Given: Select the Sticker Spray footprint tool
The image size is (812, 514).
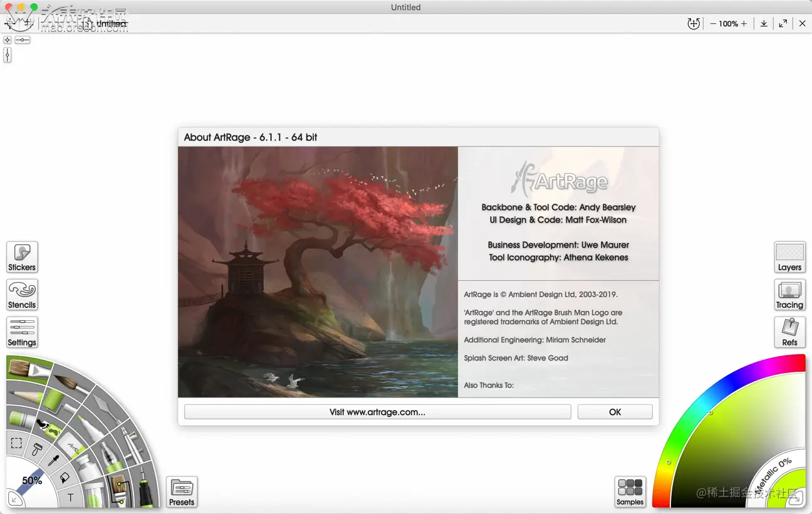Looking at the screenshot, I should [x=48, y=429].
